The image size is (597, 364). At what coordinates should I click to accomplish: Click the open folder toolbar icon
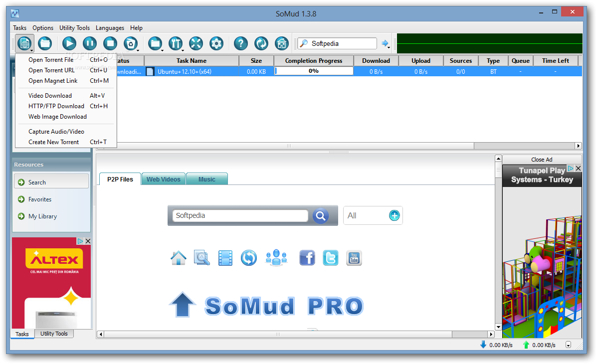tap(45, 43)
